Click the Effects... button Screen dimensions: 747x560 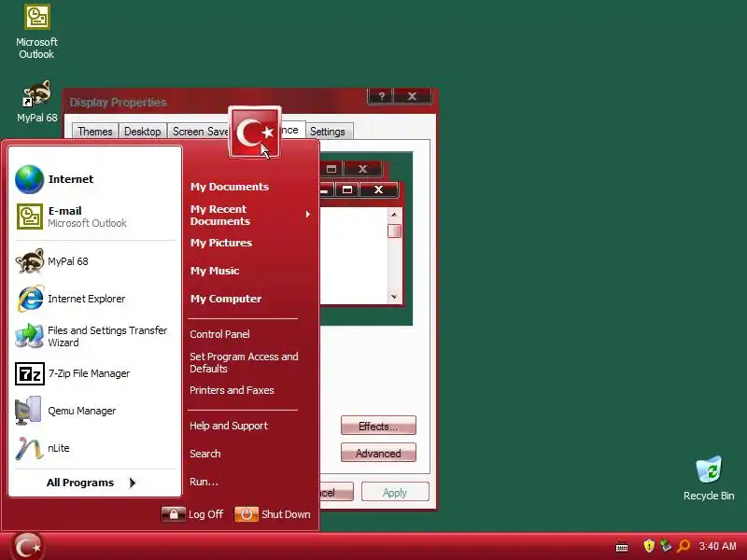click(378, 426)
